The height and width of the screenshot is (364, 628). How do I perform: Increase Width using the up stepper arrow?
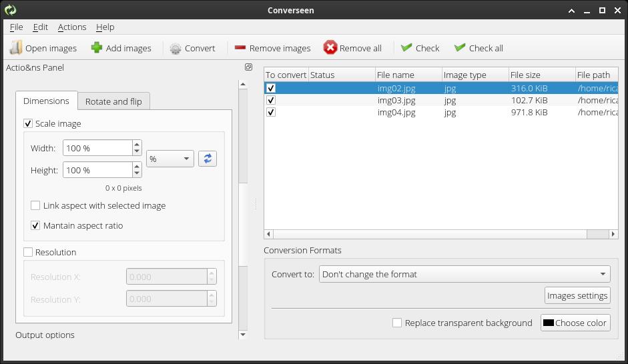137,144
